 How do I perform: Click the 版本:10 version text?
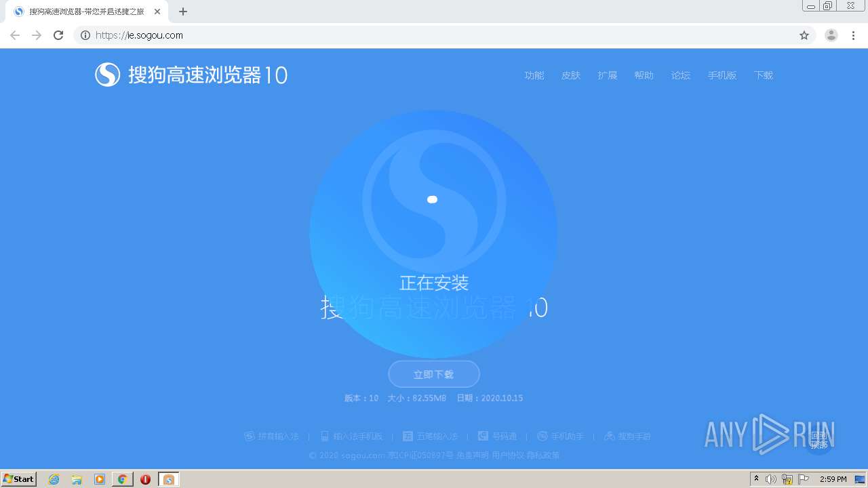[x=361, y=399]
